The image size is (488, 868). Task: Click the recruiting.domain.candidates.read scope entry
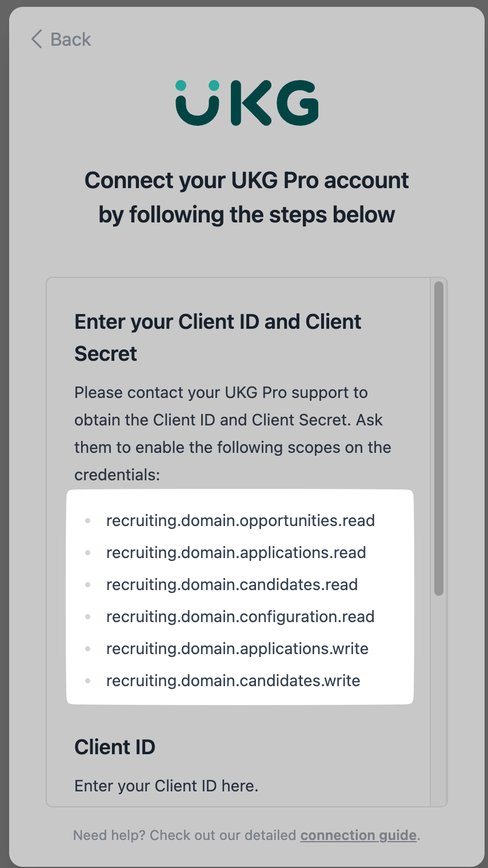pos(232,585)
